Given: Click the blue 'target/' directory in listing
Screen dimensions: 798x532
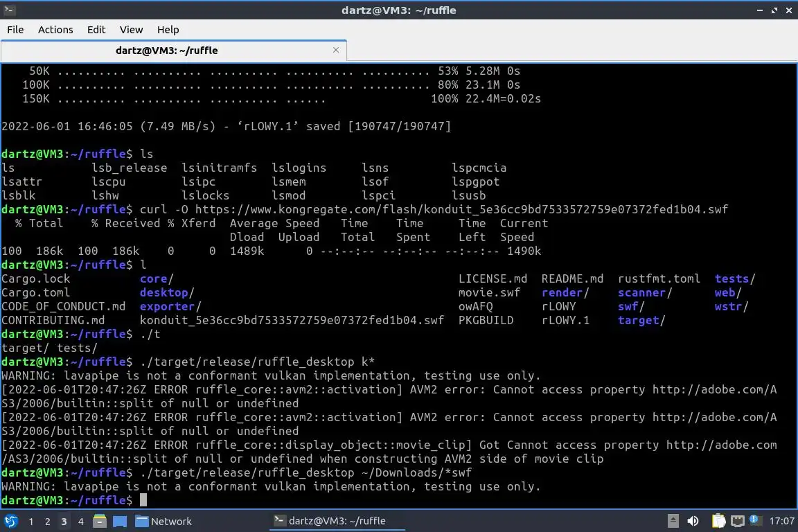Looking at the screenshot, I should click(x=641, y=320).
